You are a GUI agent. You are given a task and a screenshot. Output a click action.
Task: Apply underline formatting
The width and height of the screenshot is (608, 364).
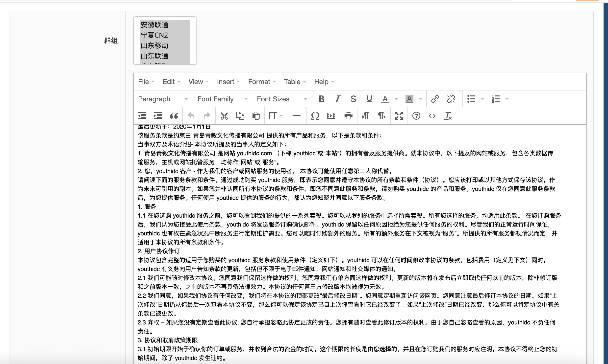point(369,99)
